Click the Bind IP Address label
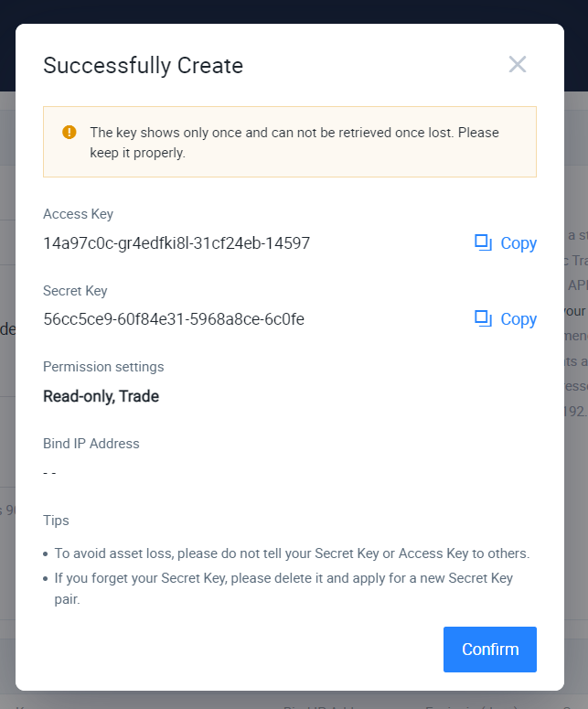 [x=91, y=444]
